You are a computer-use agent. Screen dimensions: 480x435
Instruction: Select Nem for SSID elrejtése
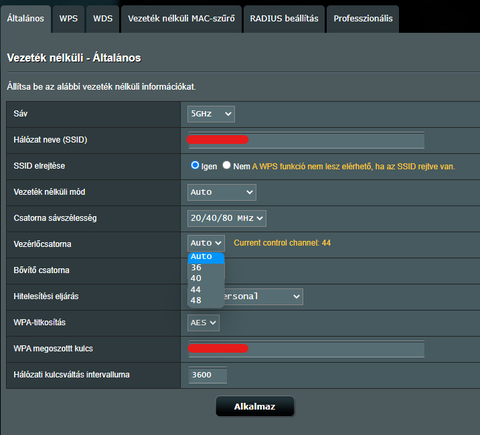click(x=227, y=165)
